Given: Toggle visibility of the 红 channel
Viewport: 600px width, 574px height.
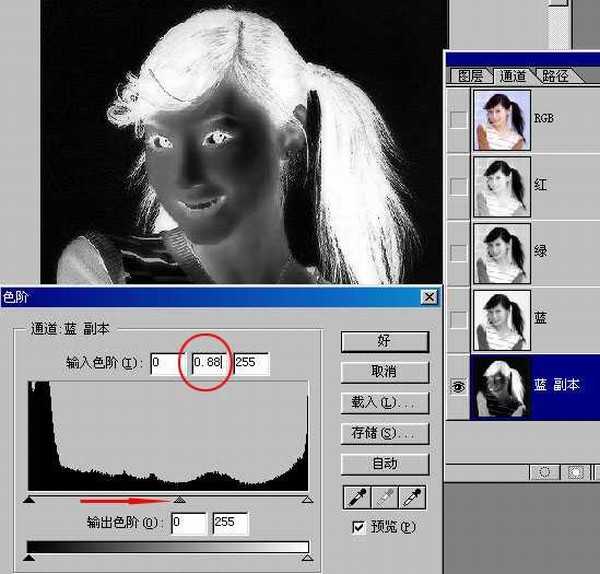Looking at the screenshot, I should pos(459,186).
